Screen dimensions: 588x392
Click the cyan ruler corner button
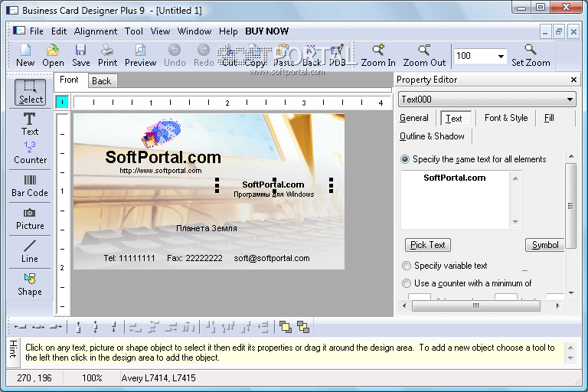[x=62, y=102]
